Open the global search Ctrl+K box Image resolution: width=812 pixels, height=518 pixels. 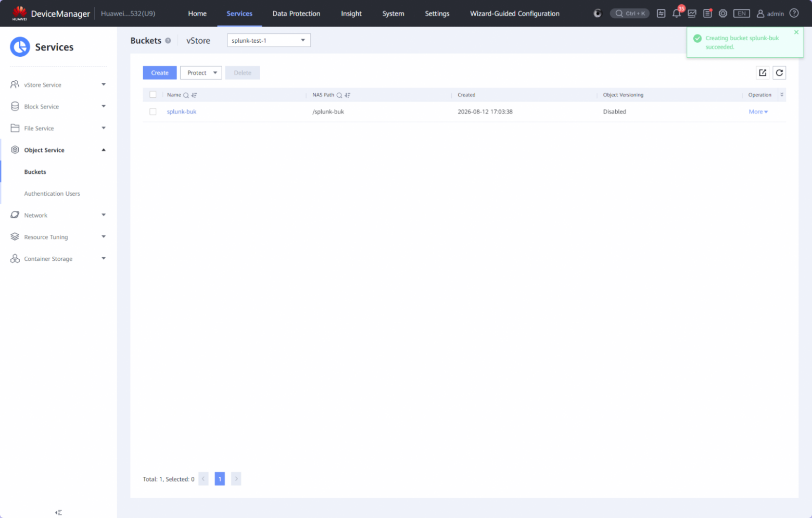630,14
